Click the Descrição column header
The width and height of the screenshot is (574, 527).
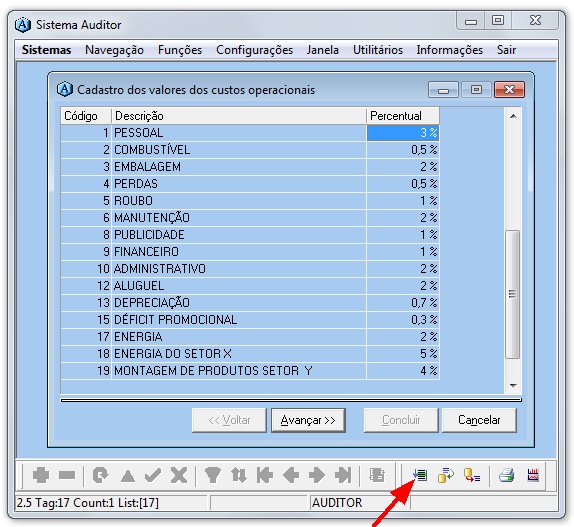[x=239, y=116]
